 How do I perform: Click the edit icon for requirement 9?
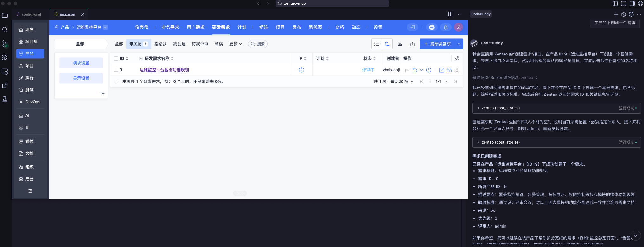(x=441, y=70)
